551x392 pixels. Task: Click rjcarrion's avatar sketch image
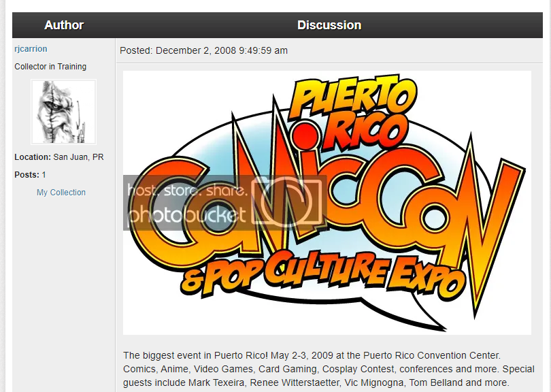64,112
